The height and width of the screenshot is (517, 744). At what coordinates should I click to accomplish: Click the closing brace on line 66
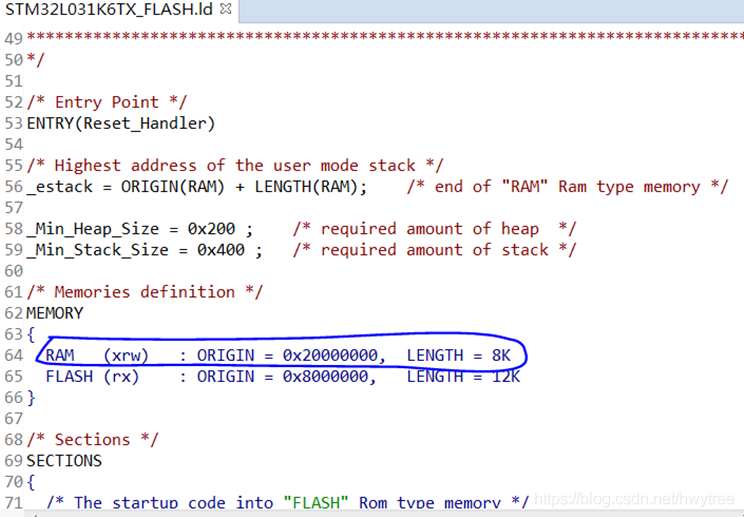pyautogui.click(x=31, y=397)
